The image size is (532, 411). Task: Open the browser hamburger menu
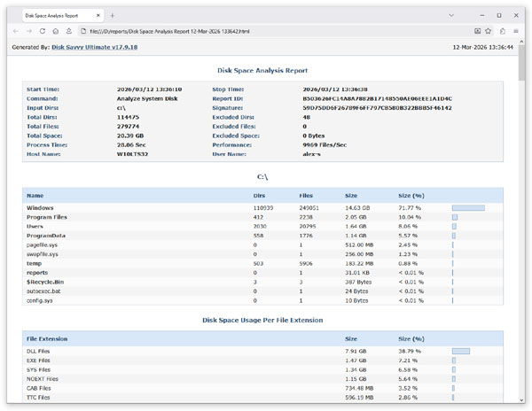click(x=516, y=31)
